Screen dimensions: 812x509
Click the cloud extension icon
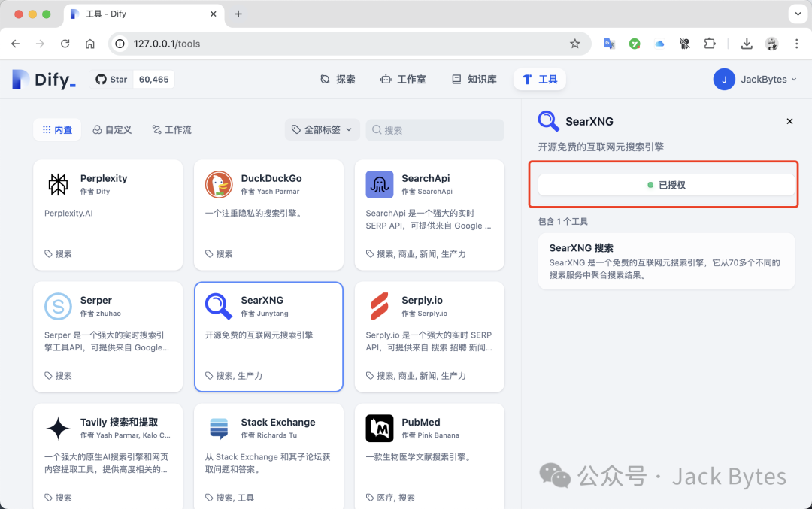pos(659,44)
